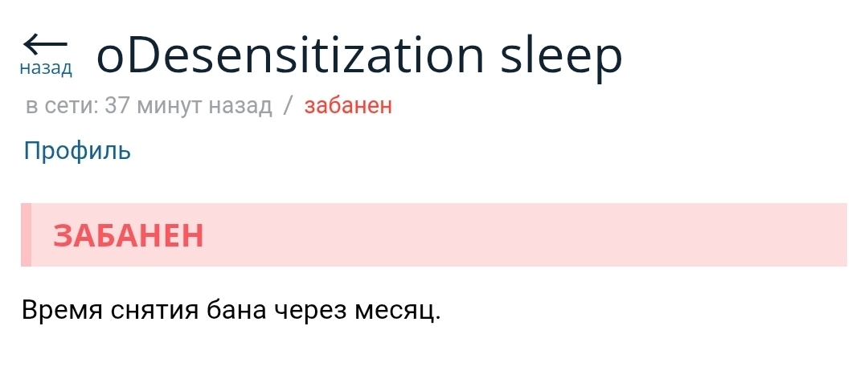
Task: Select the 'oDesensitization sleep' page title
Action: [358, 55]
